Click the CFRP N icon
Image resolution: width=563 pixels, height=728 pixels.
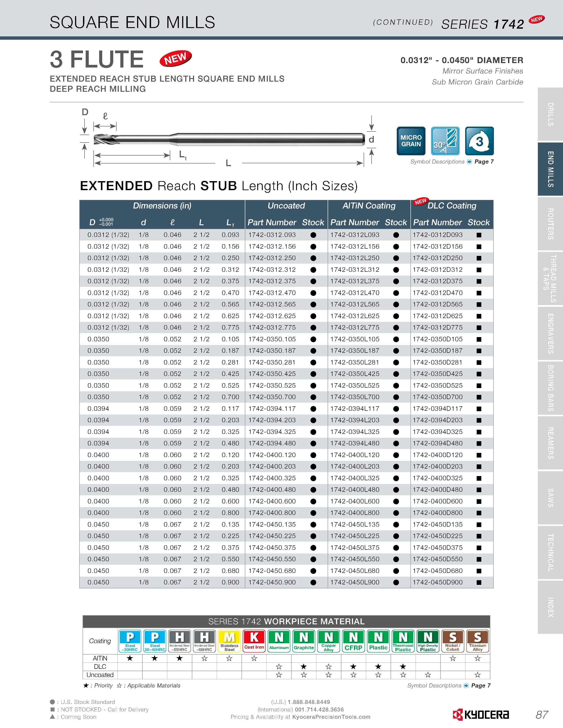coord(353,641)
